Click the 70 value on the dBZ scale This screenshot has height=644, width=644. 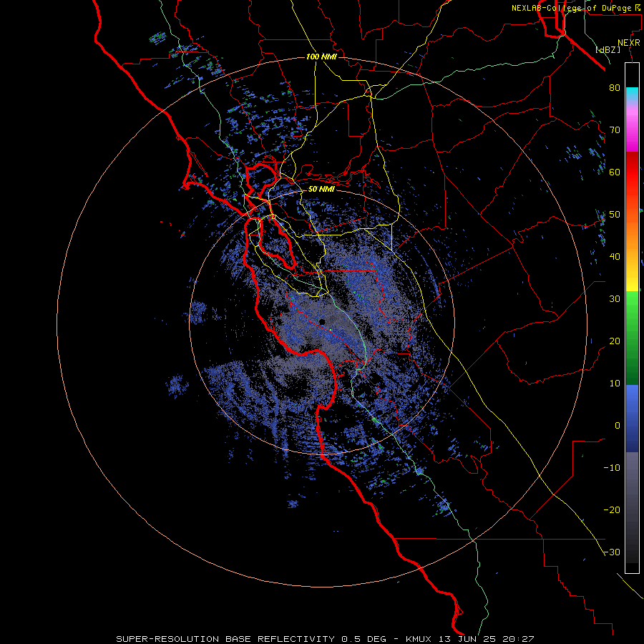tap(615, 130)
